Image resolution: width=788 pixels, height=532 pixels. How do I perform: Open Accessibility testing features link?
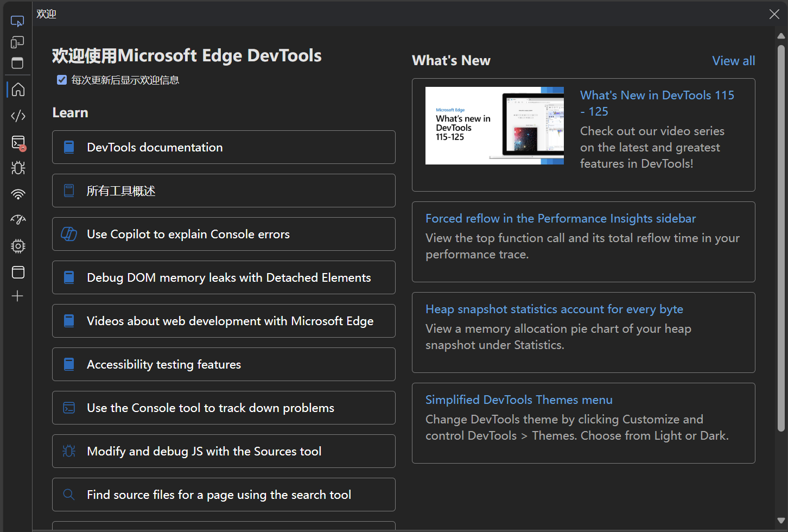(224, 364)
